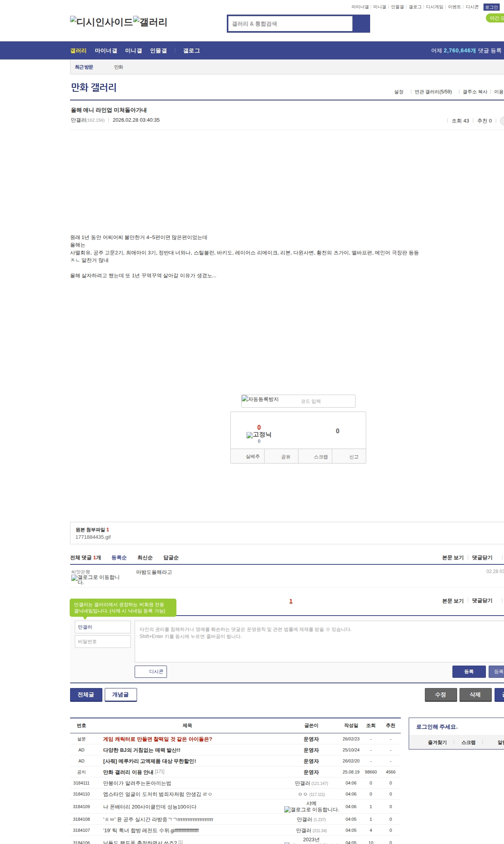The image size is (504, 844).
Task: Click the 공유 share button
Action: 282,456
